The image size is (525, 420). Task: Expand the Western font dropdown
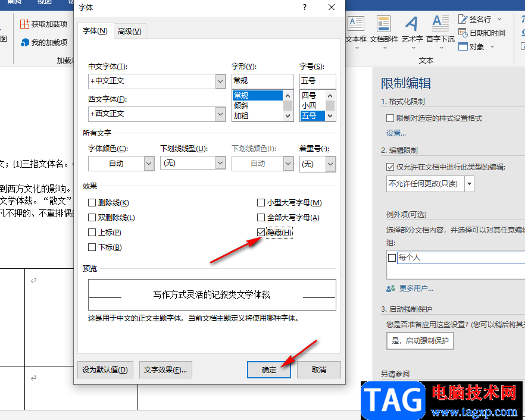click(220, 114)
